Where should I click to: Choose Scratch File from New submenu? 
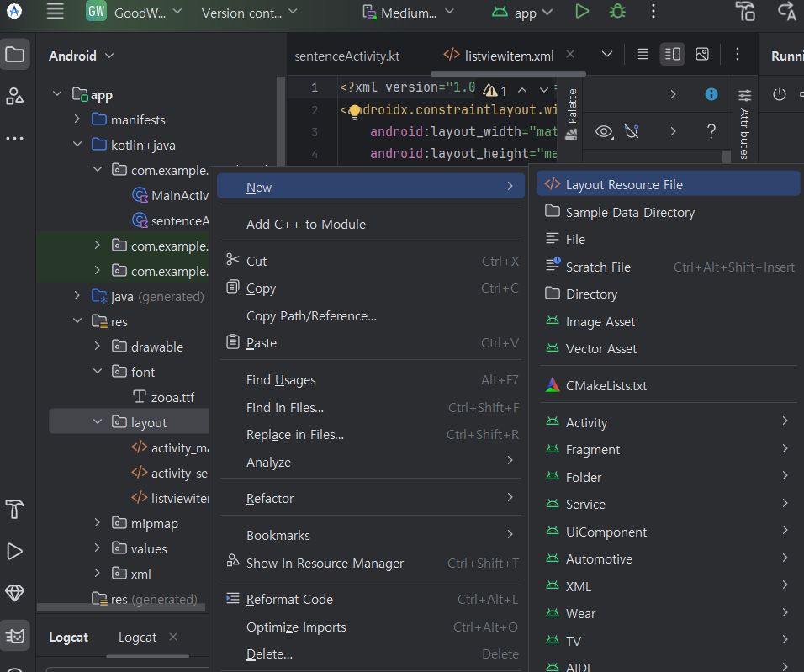click(x=668, y=267)
